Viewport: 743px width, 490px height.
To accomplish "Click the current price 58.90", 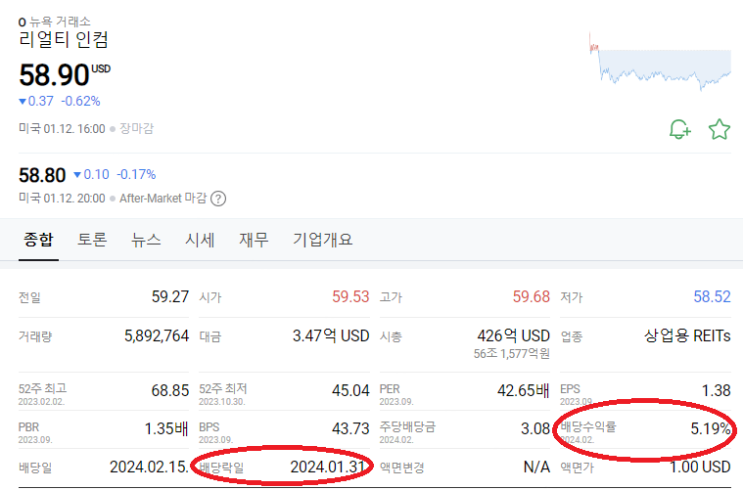I will coord(54,75).
